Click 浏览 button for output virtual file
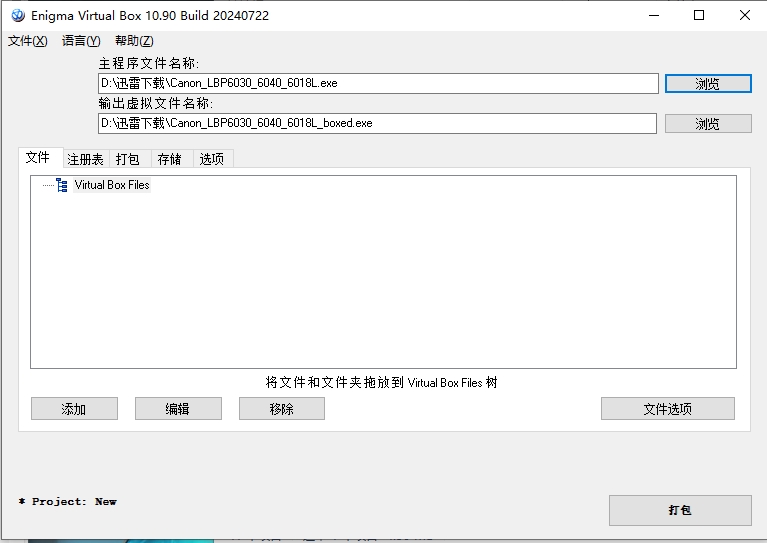The image size is (767, 543). click(x=708, y=124)
